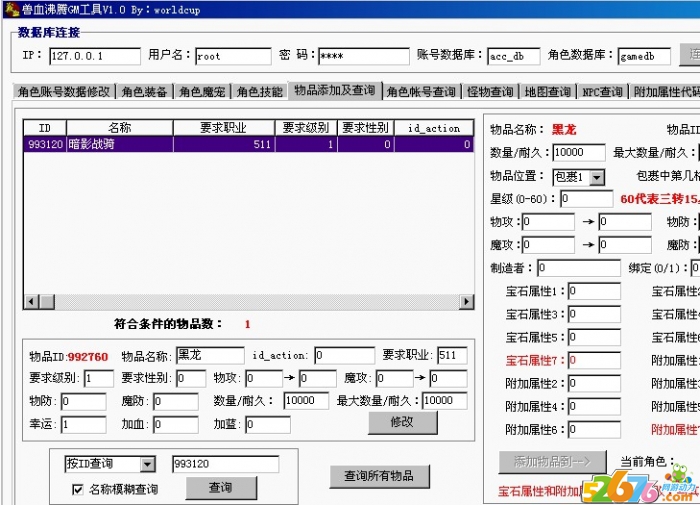Viewport: 700px width, 505px height.
Task: Open the 角色技能 tab
Action: point(259,92)
